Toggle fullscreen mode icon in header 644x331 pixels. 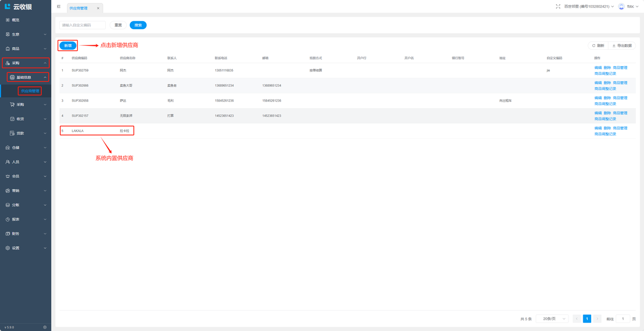pos(558,7)
